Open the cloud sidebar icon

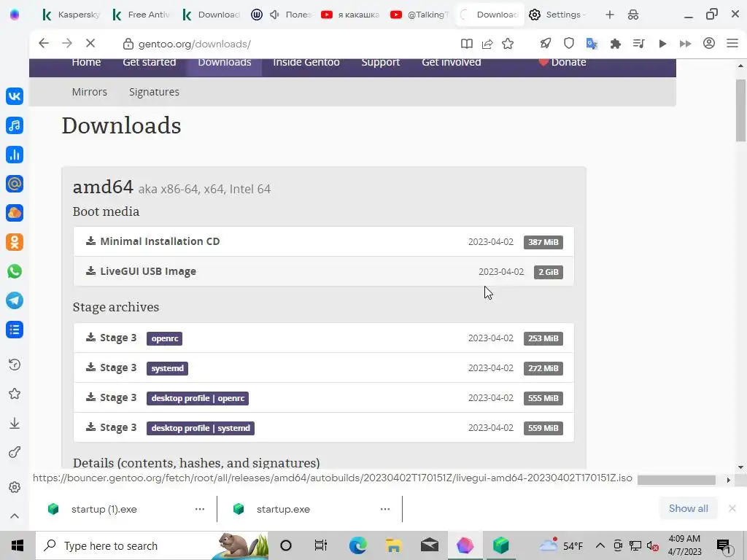(15, 213)
